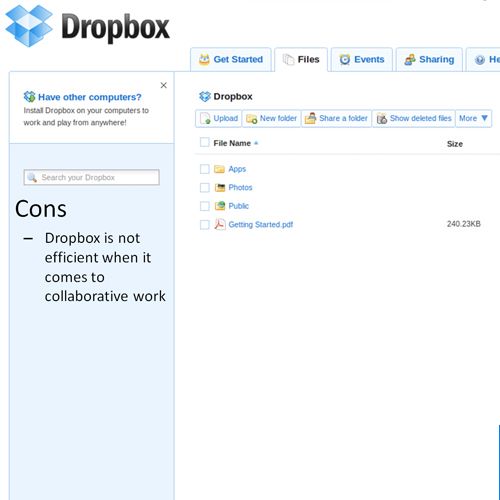
Task: Open the Sharing tab
Action: pyautogui.click(x=429, y=60)
